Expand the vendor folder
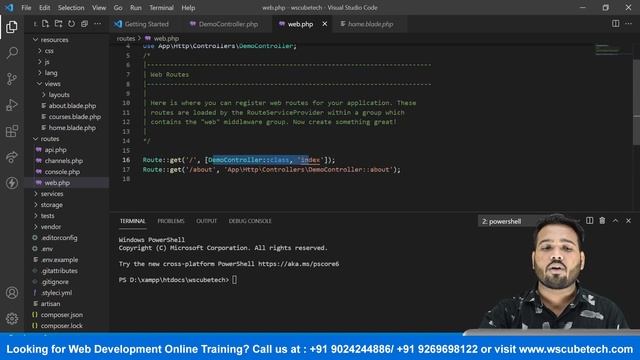Image resolution: width=640 pixels, height=360 pixels. click(x=51, y=227)
